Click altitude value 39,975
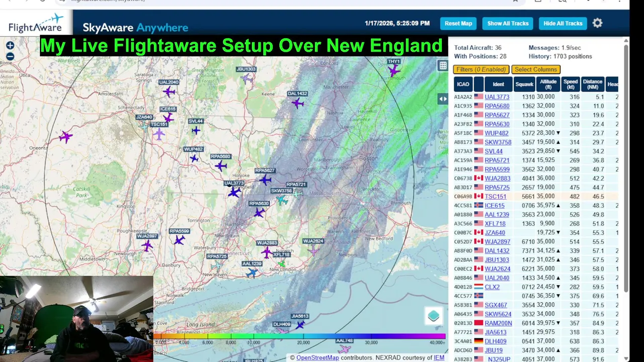 pyautogui.click(x=546, y=323)
